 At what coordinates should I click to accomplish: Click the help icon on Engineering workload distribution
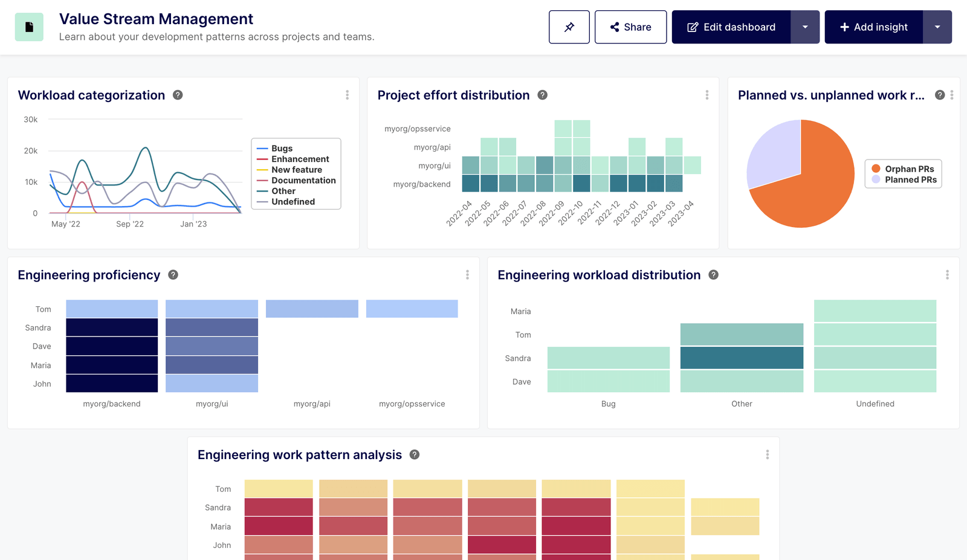[x=713, y=275]
